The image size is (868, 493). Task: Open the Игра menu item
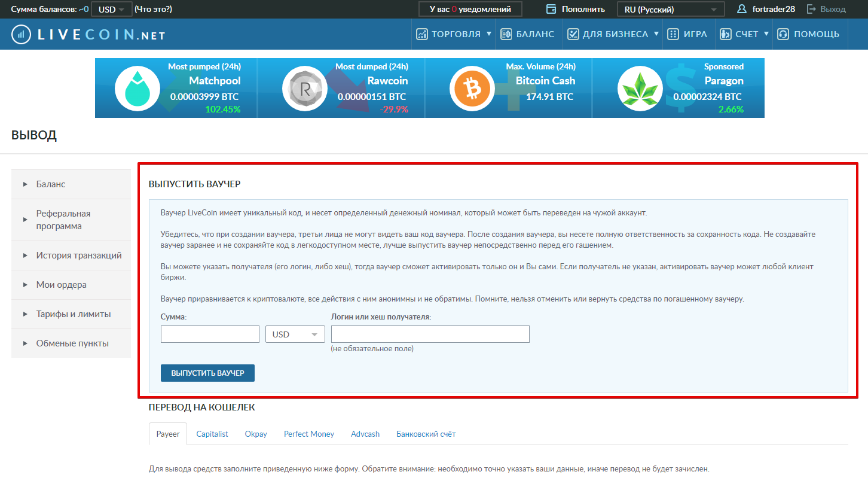[x=695, y=34]
